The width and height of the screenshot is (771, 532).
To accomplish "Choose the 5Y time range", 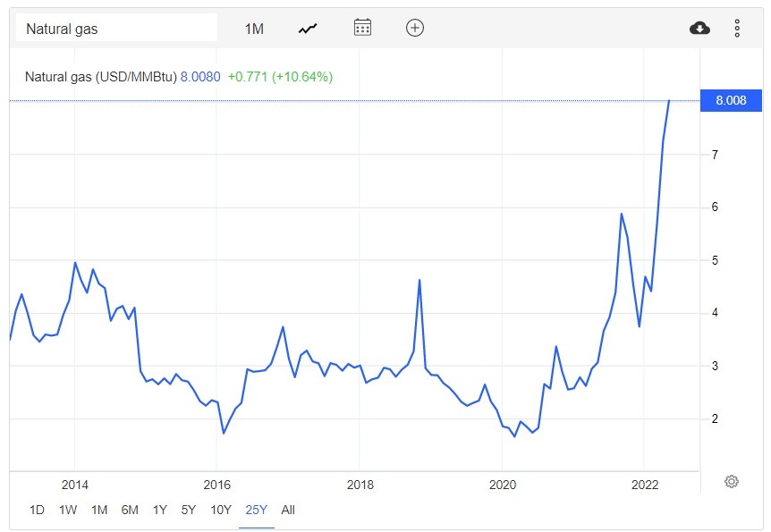I will (x=189, y=510).
